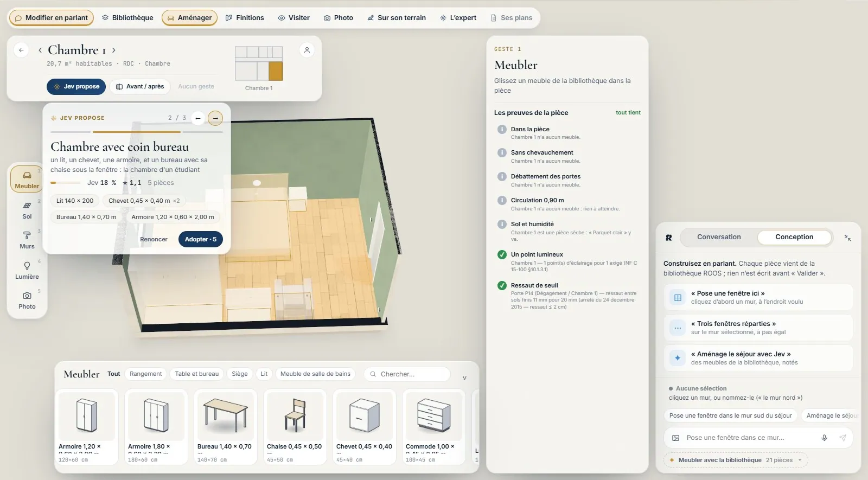868x480 pixels.
Task: Open the Bibliothèque tab
Action: point(127,18)
